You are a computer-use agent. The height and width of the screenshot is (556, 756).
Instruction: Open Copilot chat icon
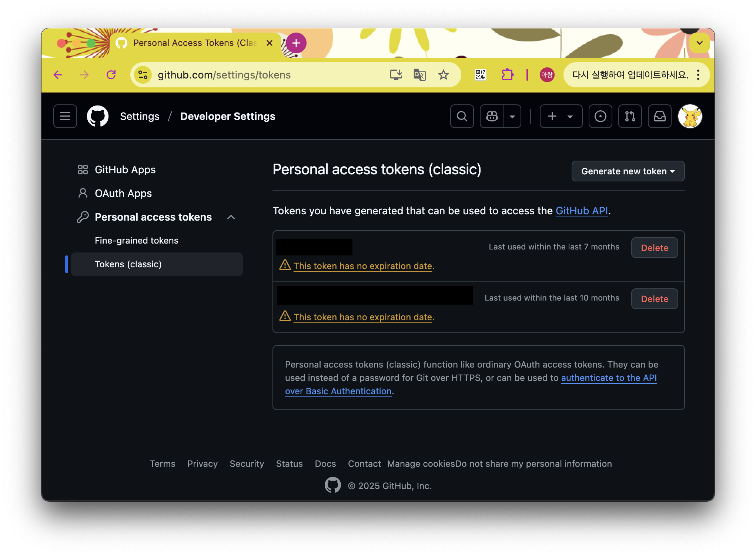click(x=492, y=116)
